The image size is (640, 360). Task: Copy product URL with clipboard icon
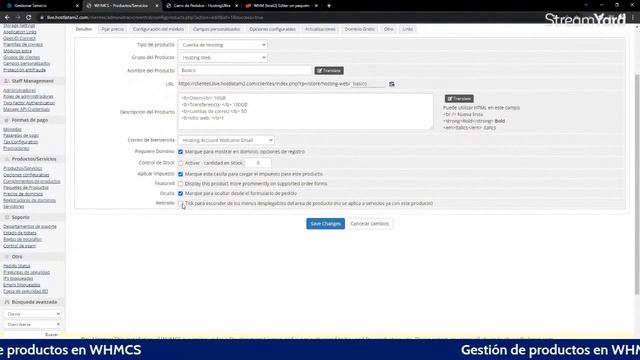tap(391, 84)
